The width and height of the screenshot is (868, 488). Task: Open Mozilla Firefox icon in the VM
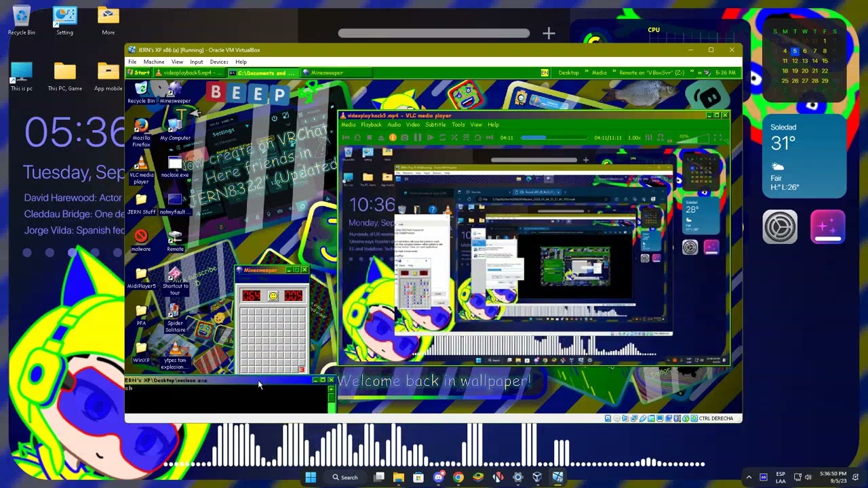pyautogui.click(x=141, y=132)
